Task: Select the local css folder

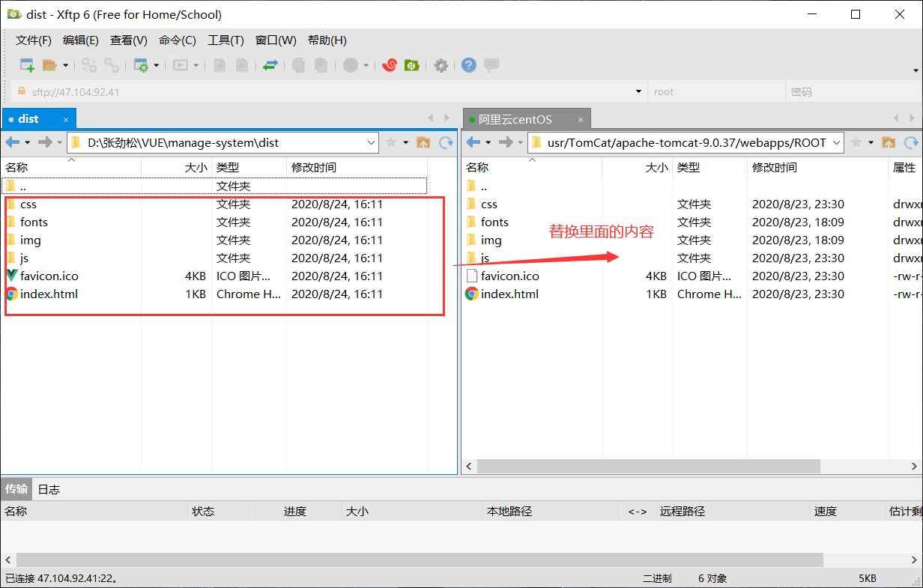Action: (x=28, y=204)
